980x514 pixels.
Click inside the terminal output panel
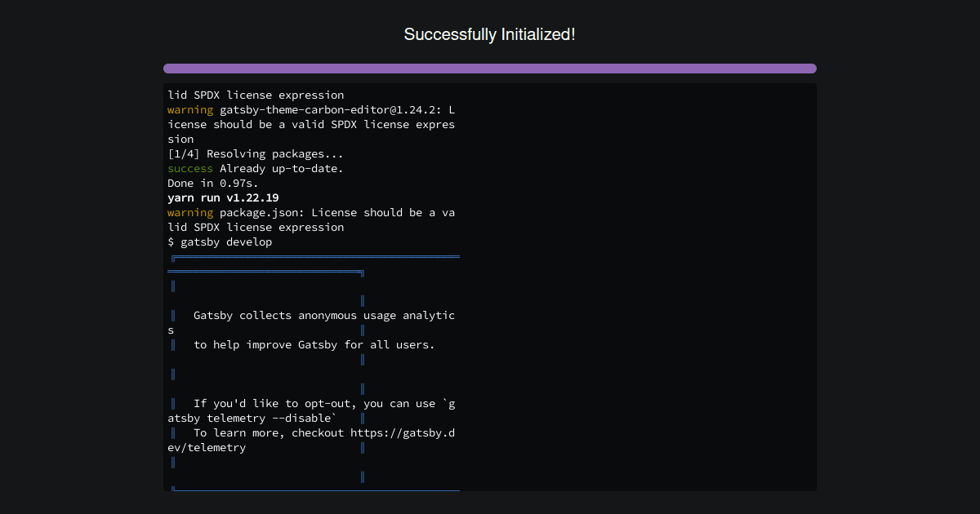click(x=612, y=286)
